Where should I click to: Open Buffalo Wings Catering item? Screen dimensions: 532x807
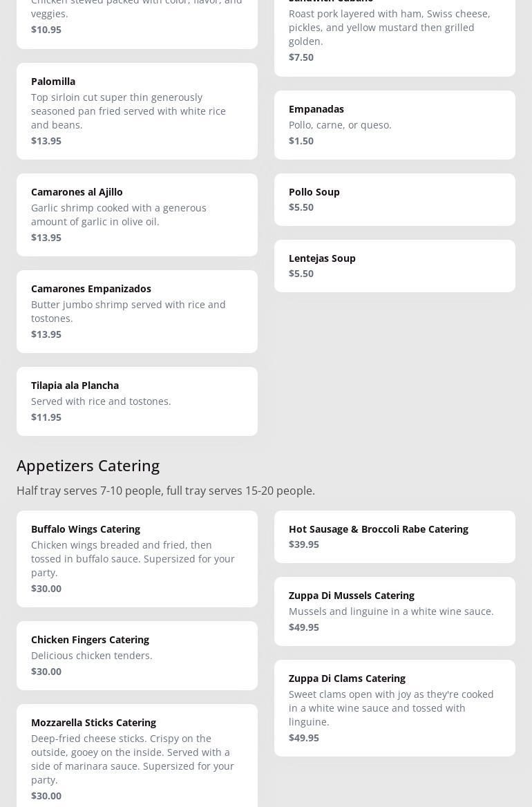point(137,558)
